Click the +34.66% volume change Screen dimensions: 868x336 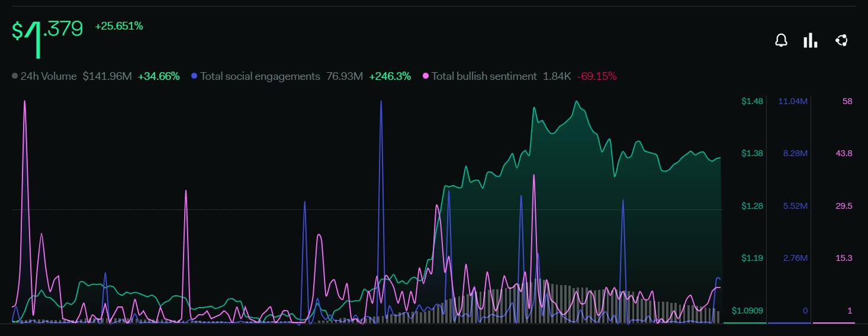click(x=159, y=76)
